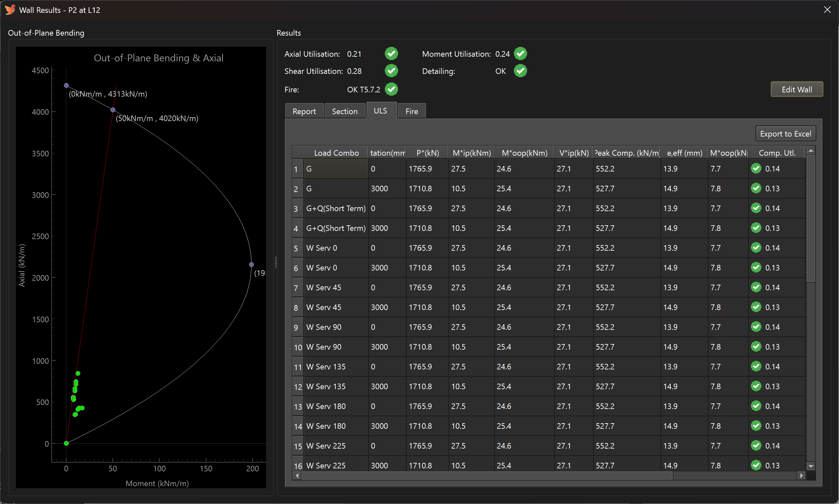Click the right arrow of the horizontal scrollbar
This screenshot has height=504, width=839.
pyautogui.click(x=802, y=476)
